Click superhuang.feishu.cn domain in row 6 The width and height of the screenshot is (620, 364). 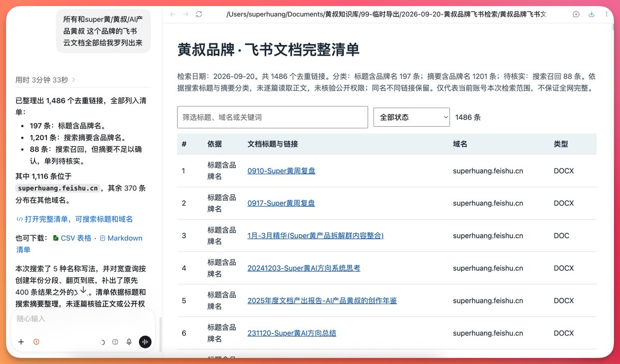click(488, 333)
